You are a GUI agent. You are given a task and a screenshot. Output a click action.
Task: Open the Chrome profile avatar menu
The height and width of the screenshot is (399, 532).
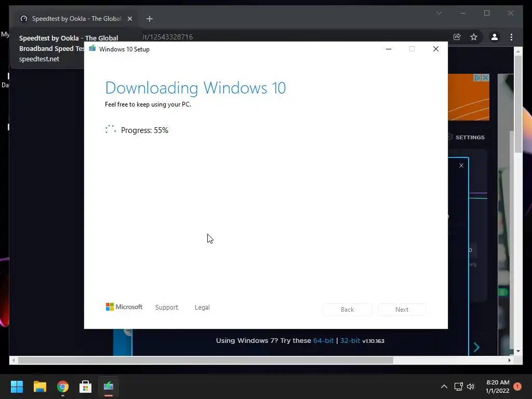coord(495,37)
